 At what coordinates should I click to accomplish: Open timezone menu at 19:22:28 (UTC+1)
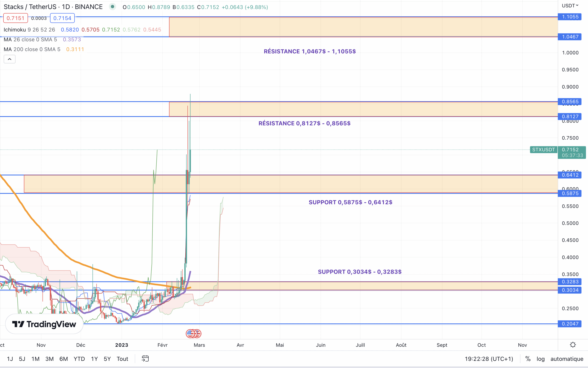(489, 359)
